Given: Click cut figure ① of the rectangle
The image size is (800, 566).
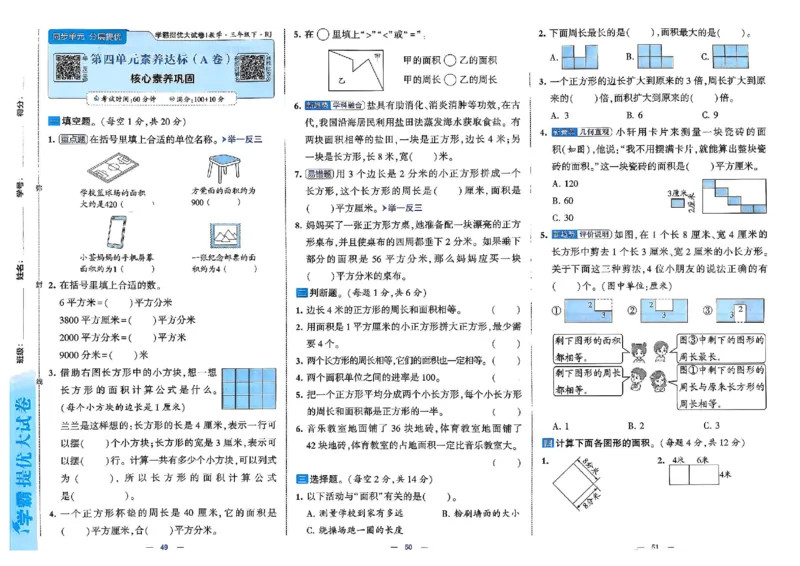Looking at the screenshot, I should tap(588, 311).
